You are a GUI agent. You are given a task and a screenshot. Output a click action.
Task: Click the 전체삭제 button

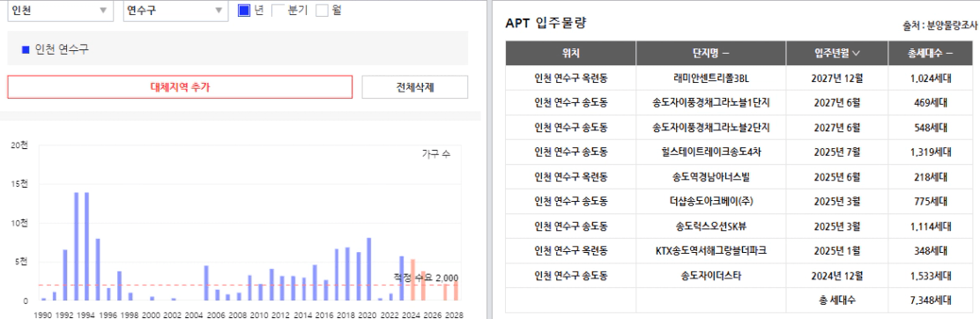(x=414, y=87)
